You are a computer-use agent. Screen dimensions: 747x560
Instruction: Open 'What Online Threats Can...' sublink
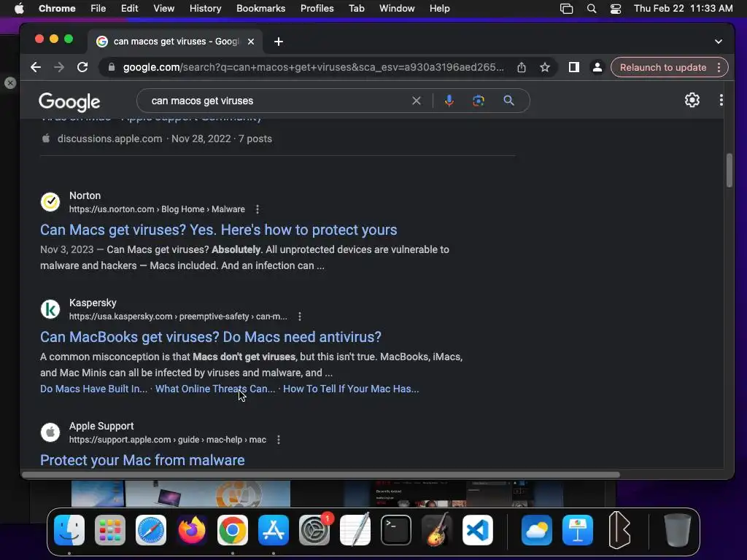pos(215,389)
